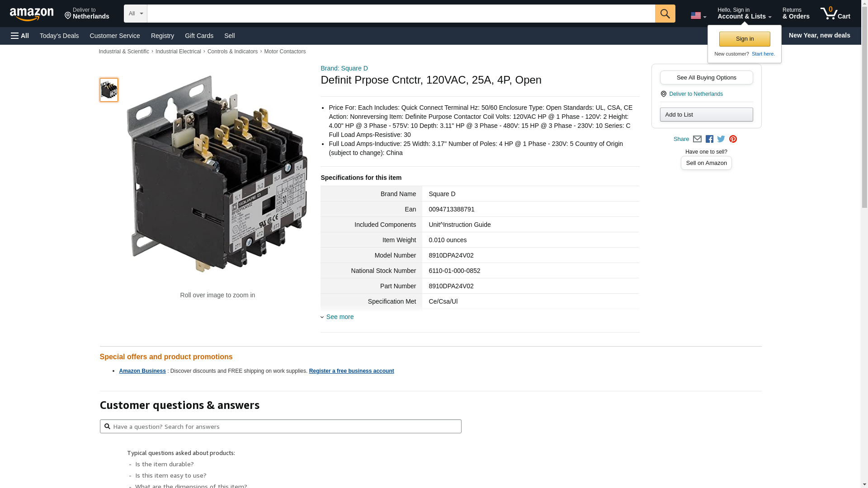This screenshot has height=488, width=868.
Task: Click Motor Contactors breadcrumb link
Action: [285, 52]
